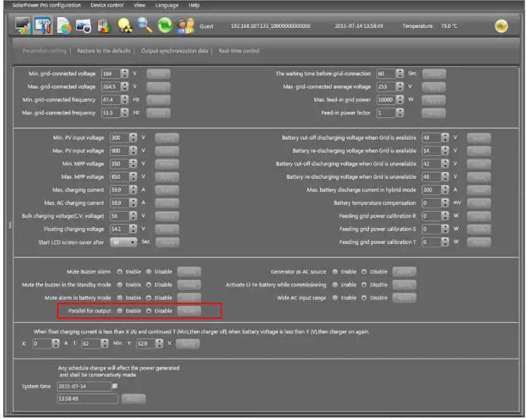The height and width of the screenshot is (420, 527).
Task: Disable the Mute Buzzer alarm option
Action: tap(148, 272)
